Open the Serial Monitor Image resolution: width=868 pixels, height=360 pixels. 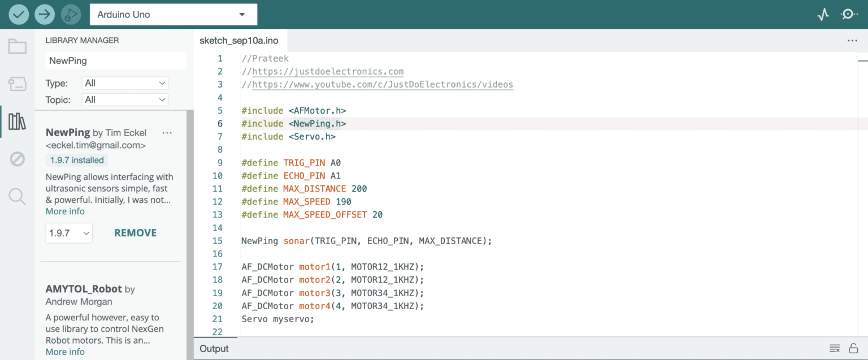(x=848, y=15)
